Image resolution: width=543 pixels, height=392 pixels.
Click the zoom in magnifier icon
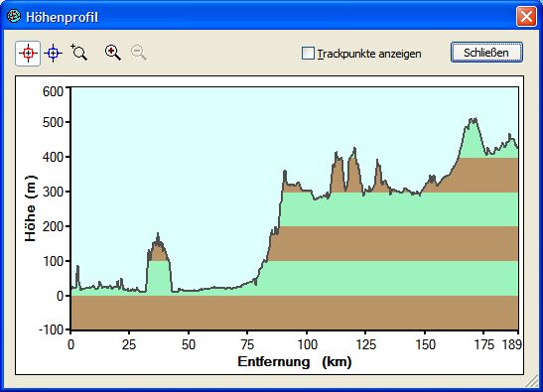(113, 53)
